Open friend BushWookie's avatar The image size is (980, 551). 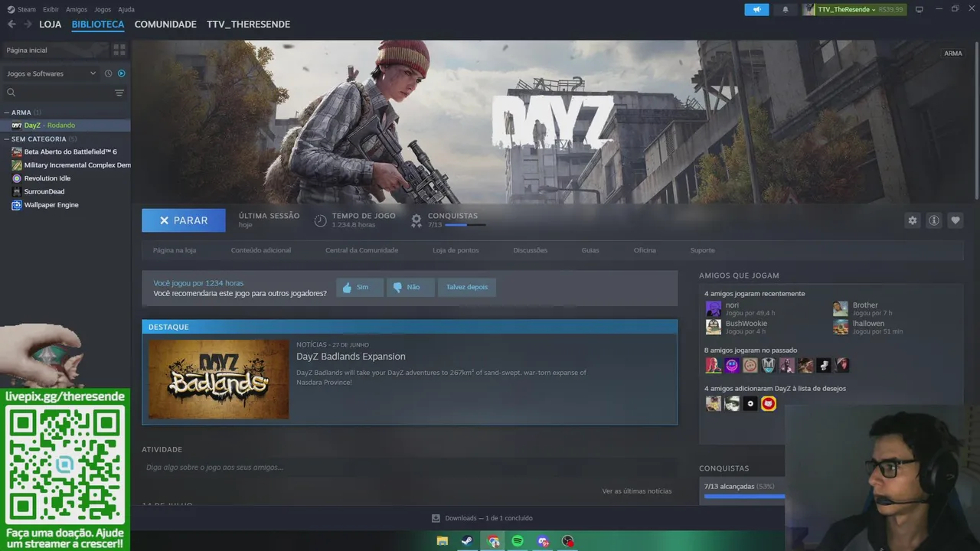pos(714,327)
